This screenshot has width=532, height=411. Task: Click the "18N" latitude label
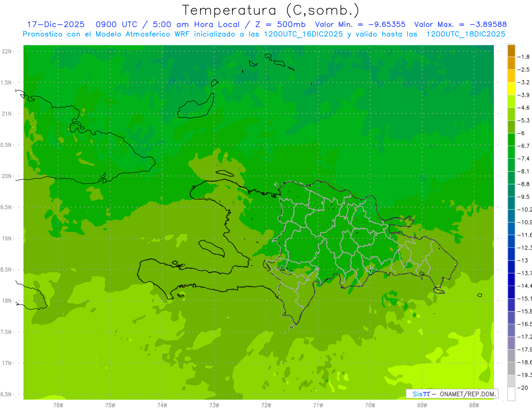tap(7, 301)
